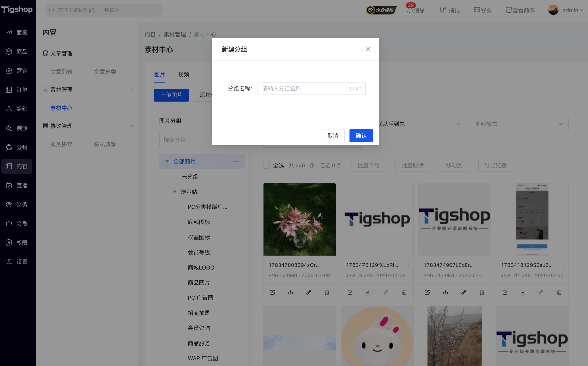588x366 pixels.
Task: Delete the 1783418129S0au5 image with trash icon
Action: pos(559,292)
